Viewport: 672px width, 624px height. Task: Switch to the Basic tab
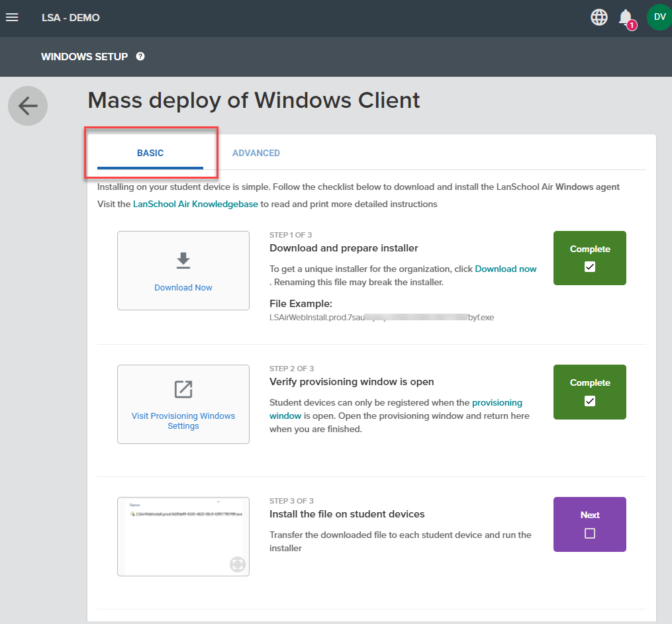pyautogui.click(x=150, y=153)
